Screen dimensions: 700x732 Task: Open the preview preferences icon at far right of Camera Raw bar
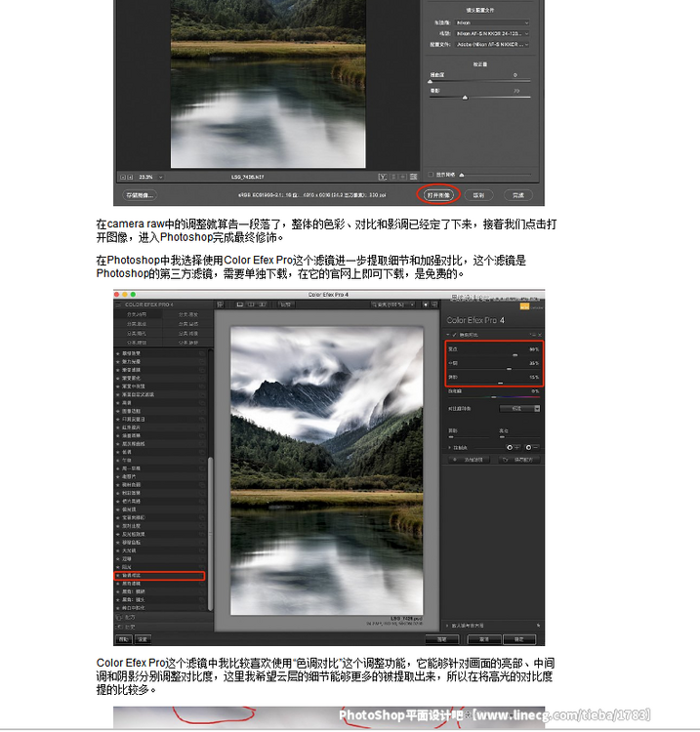click(414, 177)
